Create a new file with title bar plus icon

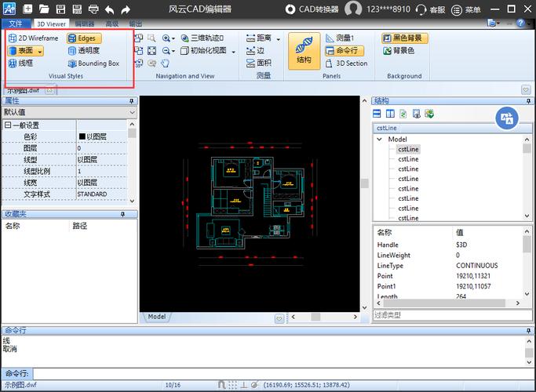pyautogui.click(x=27, y=9)
